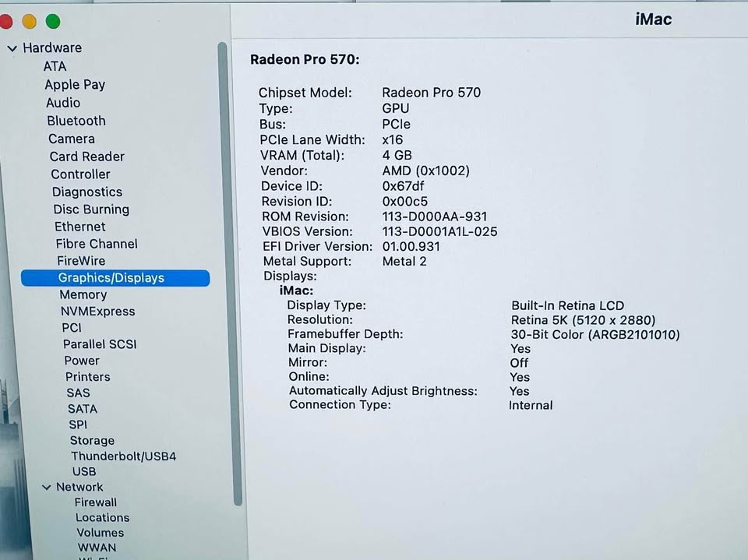Image resolution: width=748 pixels, height=560 pixels.
Task: Click ROM Revision value 113-D000AA-931
Action: click(435, 217)
